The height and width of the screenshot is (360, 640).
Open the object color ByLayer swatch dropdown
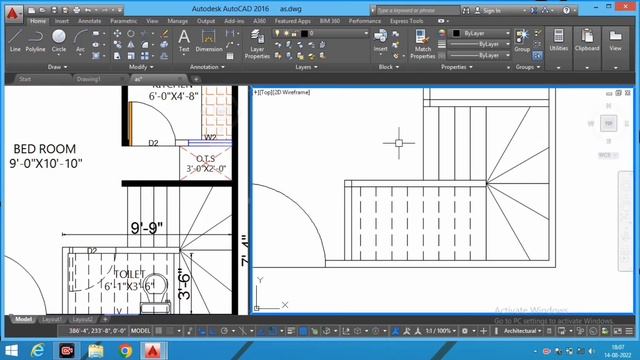[480, 33]
